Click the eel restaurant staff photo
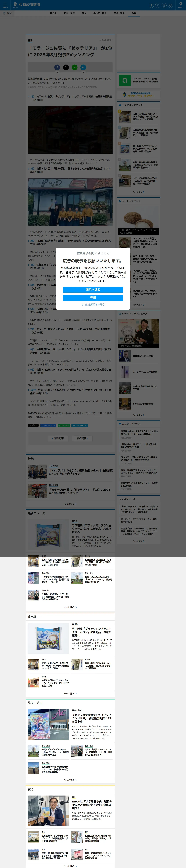The width and height of the screenshot is (186, 868). (70, 202)
